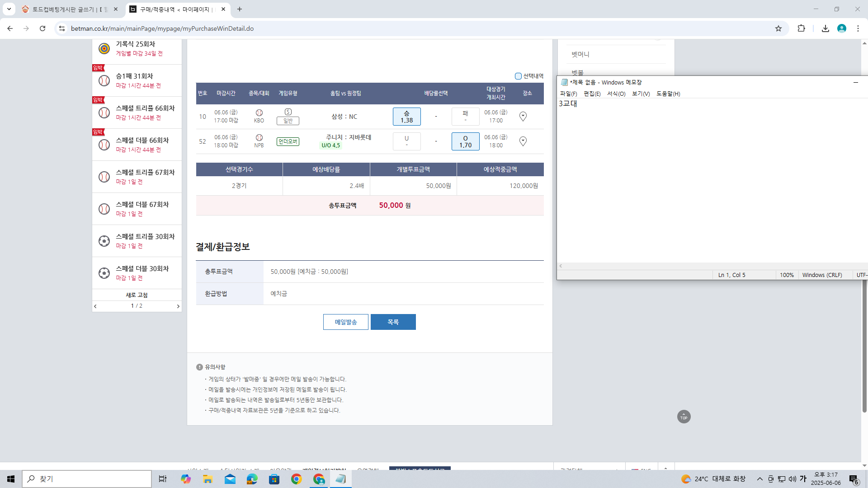Toggle the 선택내역 checkbox
The image size is (868, 488).
tap(518, 76)
